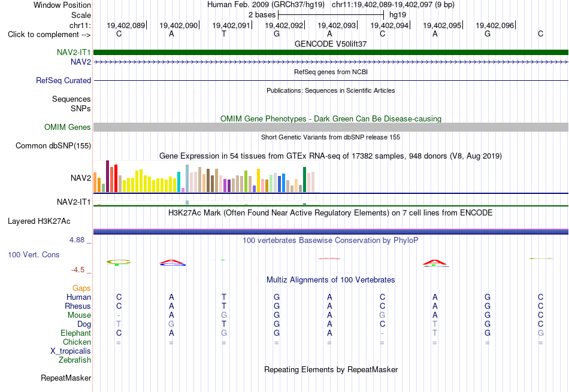Click the gap dash in the Elephant row

(x=382, y=333)
